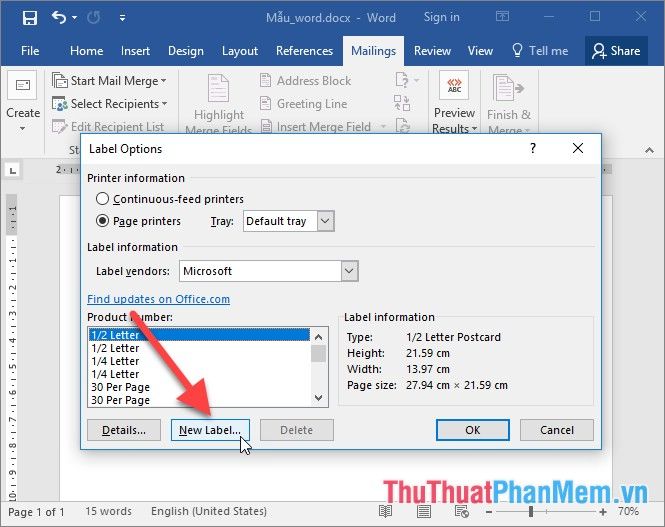
Task: Click the Label Options help question mark
Action: 533,148
